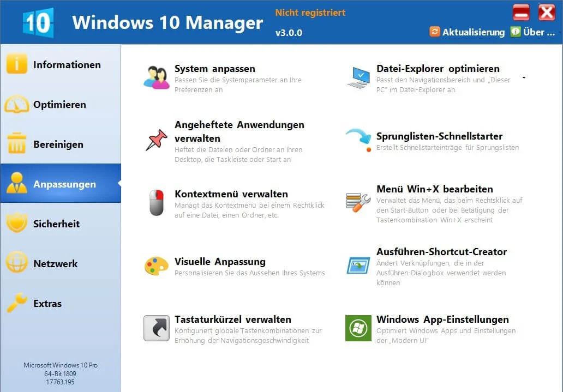Close the Windows 10 Manager window
The image size is (563, 392).
(547, 13)
